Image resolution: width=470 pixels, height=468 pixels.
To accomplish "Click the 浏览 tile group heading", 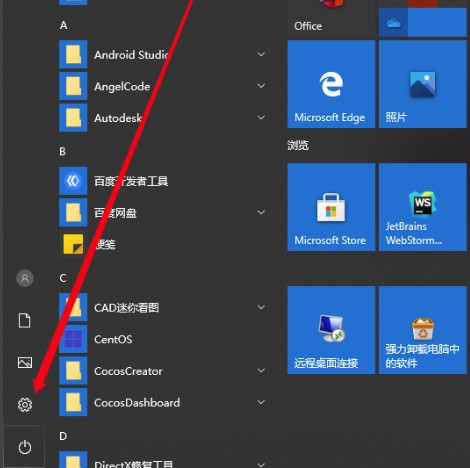I will click(298, 145).
